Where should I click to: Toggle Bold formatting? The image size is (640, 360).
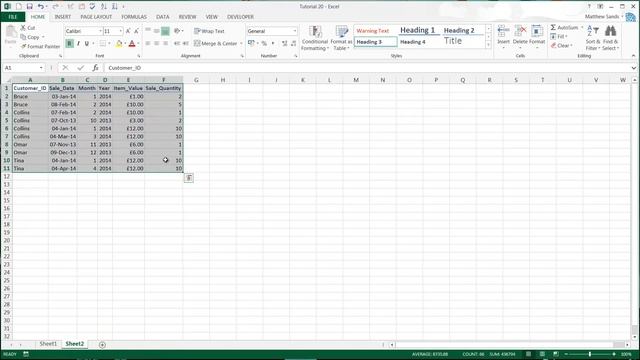pyautogui.click(x=69, y=43)
